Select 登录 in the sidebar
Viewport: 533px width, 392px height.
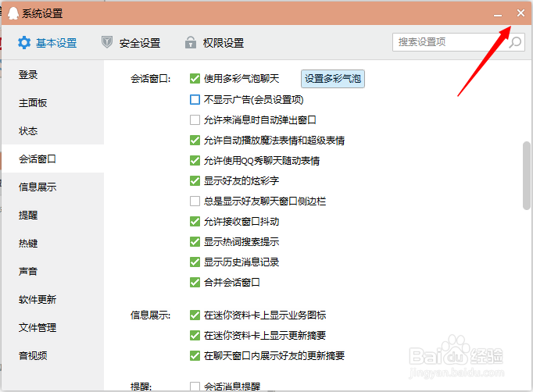pyautogui.click(x=52, y=75)
